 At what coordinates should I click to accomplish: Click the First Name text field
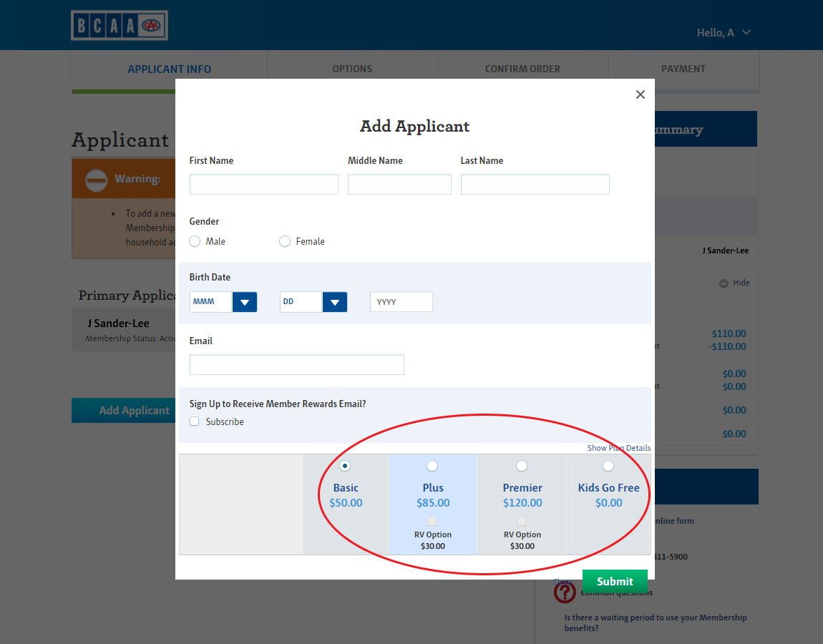[263, 185]
